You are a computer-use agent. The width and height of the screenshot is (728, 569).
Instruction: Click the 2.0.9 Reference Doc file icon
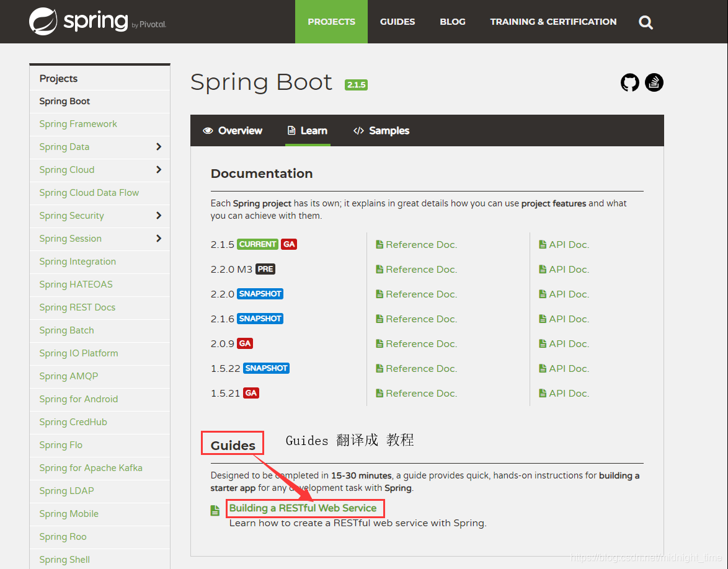click(380, 343)
